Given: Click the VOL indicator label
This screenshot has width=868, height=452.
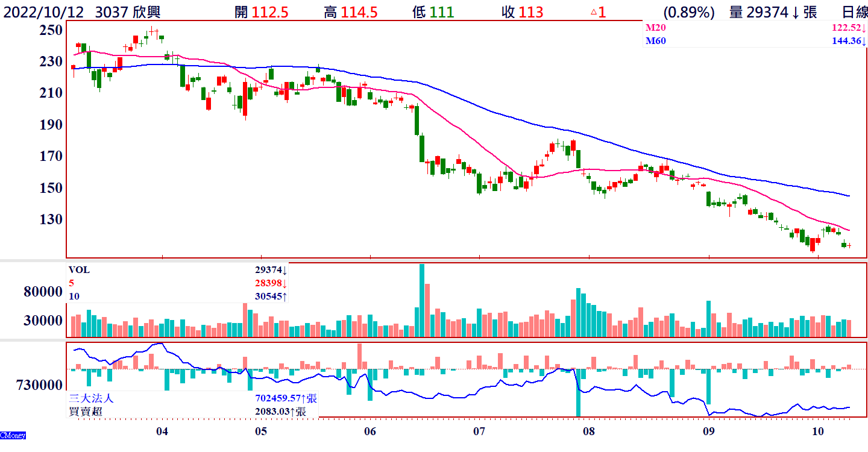Looking at the screenshot, I should point(79,270).
